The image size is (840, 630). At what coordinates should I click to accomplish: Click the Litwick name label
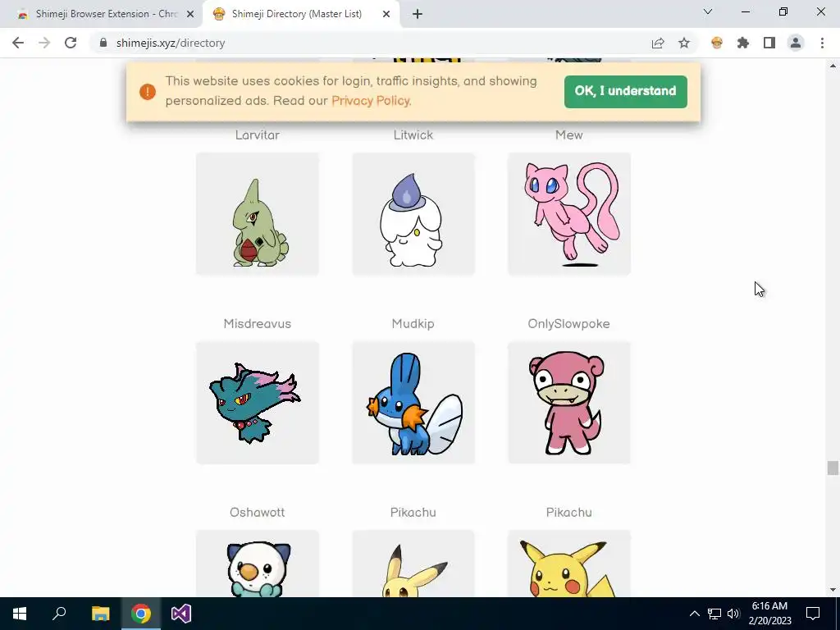coord(413,135)
